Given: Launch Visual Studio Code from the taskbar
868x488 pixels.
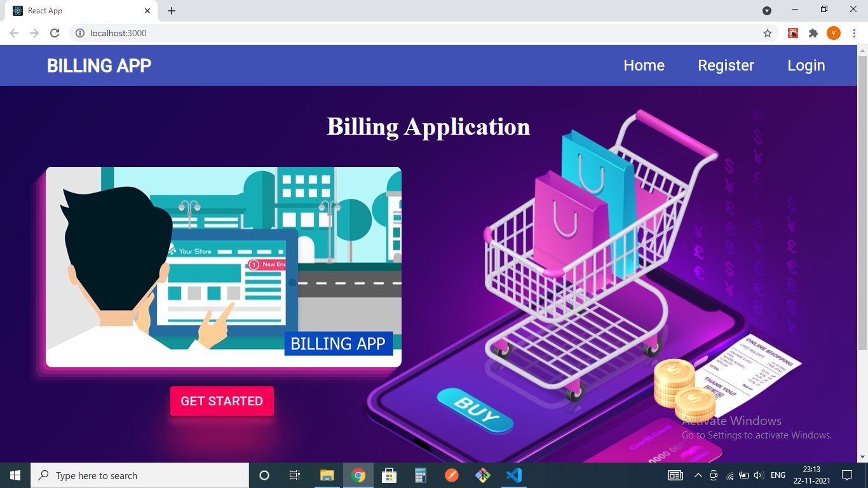Looking at the screenshot, I should pyautogui.click(x=514, y=475).
